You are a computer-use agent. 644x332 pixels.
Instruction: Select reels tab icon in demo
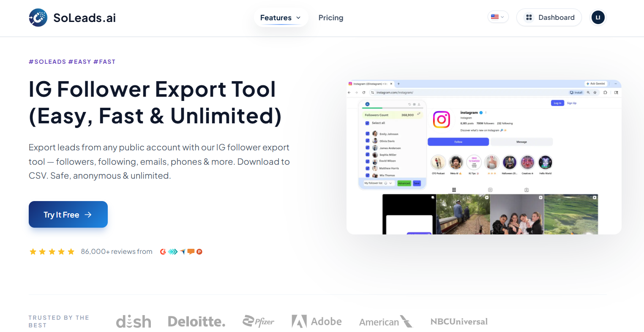pos(490,190)
